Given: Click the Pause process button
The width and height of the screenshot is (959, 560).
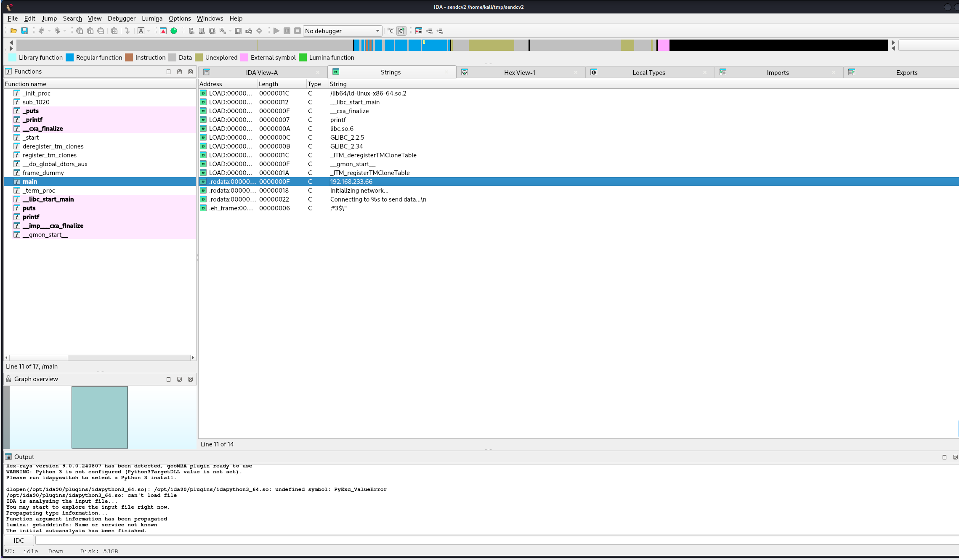Looking at the screenshot, I should (287, 31).
